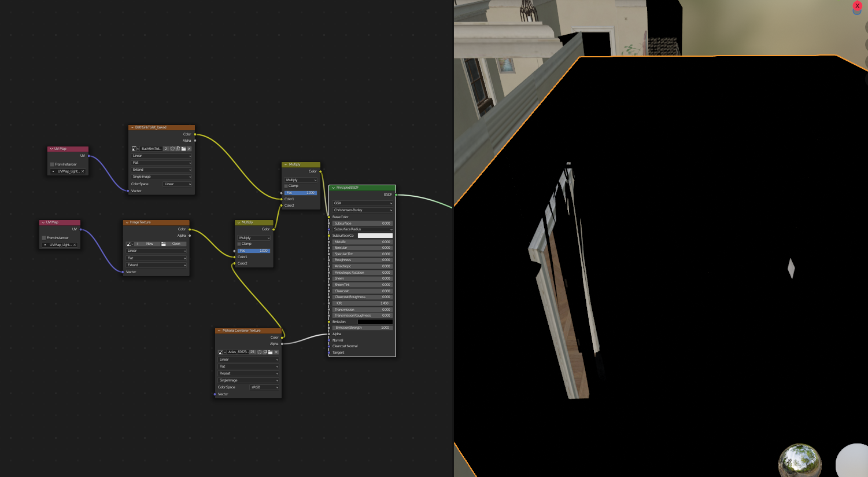Click red X icon in viewport corner
The image size is (868, 477).
[857, 6]
